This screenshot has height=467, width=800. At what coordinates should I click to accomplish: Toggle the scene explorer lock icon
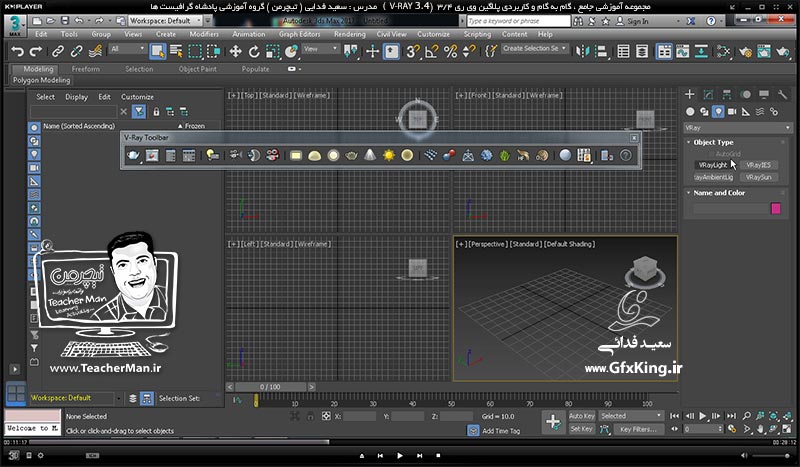[156, 111]
